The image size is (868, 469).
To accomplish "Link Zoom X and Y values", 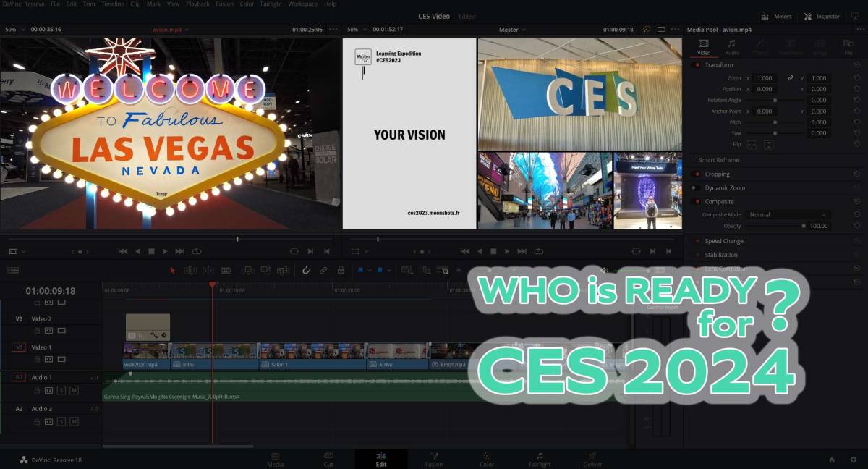I will (x=791, y=78).
